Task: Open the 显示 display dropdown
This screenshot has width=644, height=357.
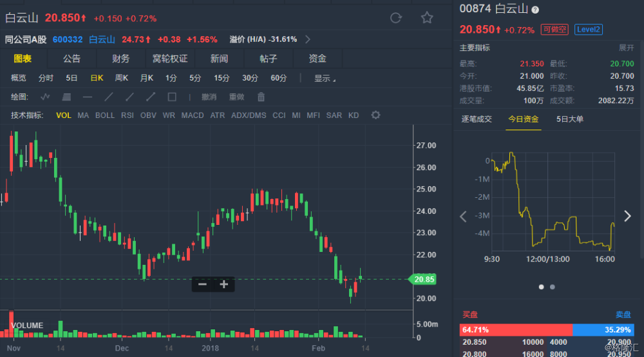Action: coord(325,78)
